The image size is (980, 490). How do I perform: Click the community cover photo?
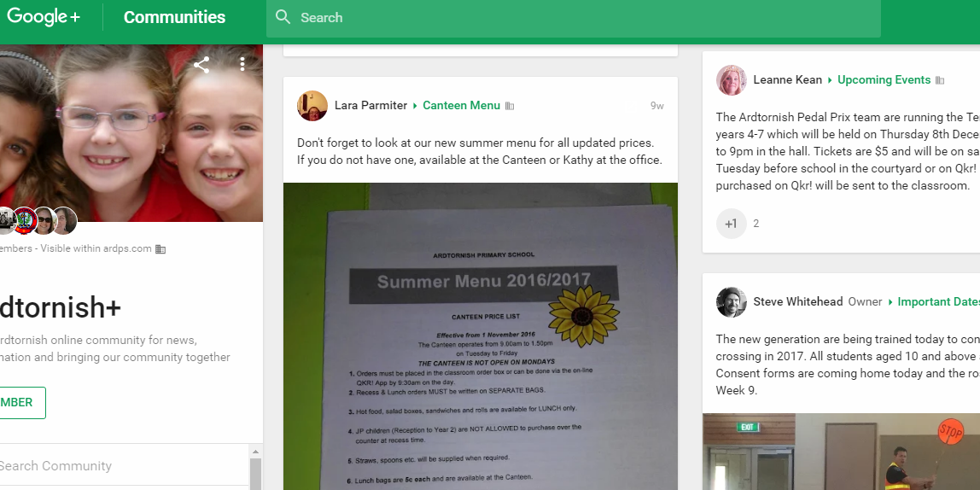tap(131, 132)
